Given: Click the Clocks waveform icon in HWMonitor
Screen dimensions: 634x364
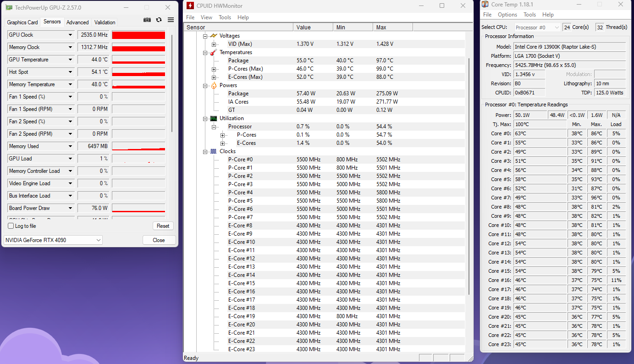Looking at the screenshot, I should coord(213,151).
